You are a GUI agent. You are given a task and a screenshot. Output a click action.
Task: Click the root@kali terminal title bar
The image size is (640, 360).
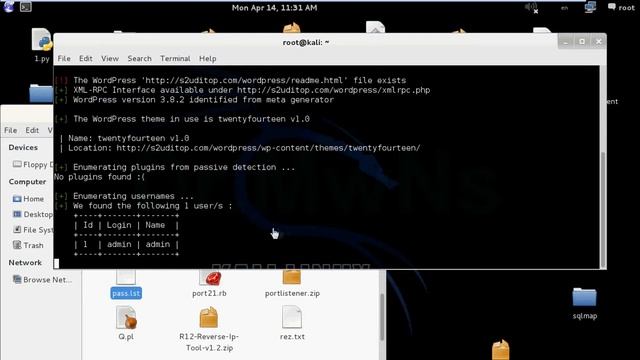pyautogui.click(x=306, y=42)
